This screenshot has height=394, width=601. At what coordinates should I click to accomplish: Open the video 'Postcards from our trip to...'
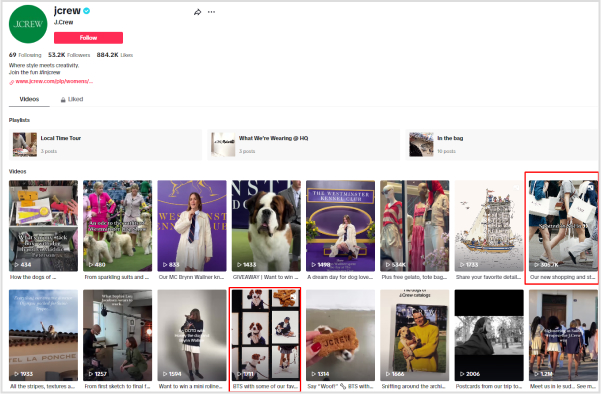[489, 335]
